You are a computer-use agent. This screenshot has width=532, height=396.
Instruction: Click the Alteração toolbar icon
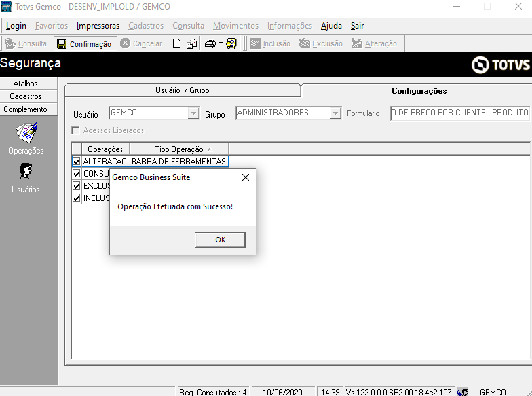click(x=357, y=43)
